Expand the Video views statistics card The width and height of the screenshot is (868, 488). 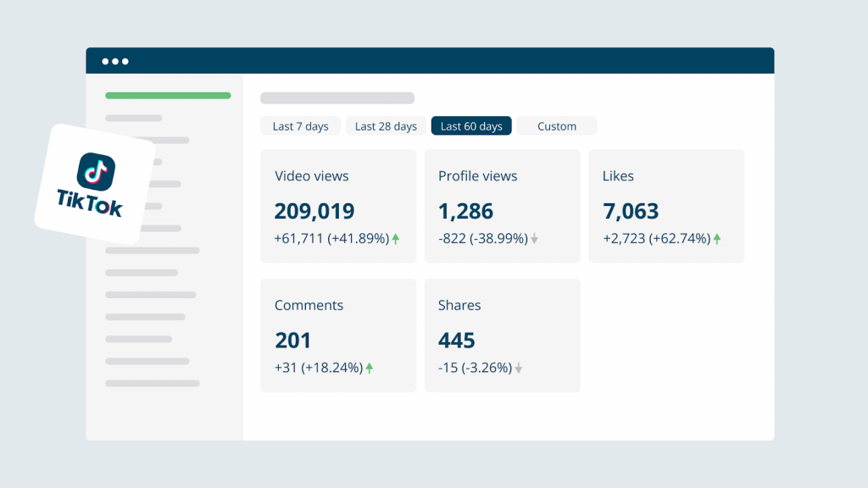pyautogui.click(x=338, y=205)
